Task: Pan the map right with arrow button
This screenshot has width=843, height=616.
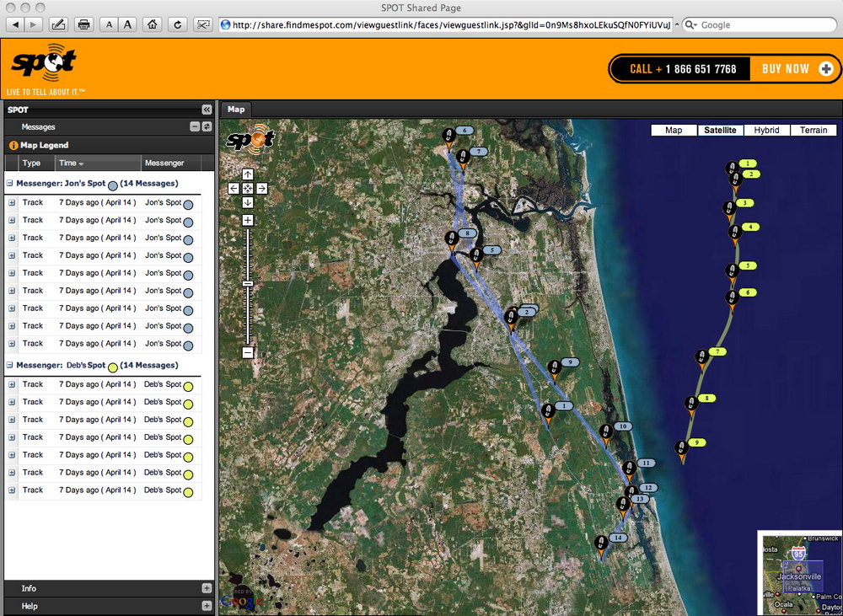Action: click(262, 189)
